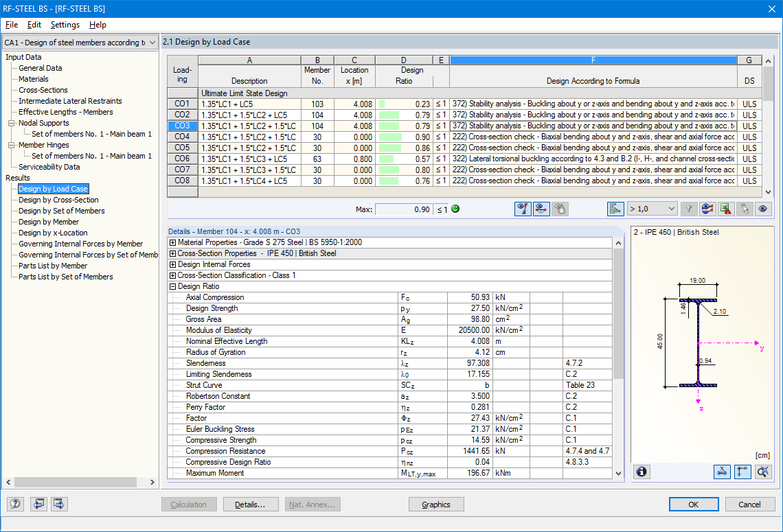Click the Slenderness value 97.308 cell
This screenshot has width=783, height=532.
(469, 363)
